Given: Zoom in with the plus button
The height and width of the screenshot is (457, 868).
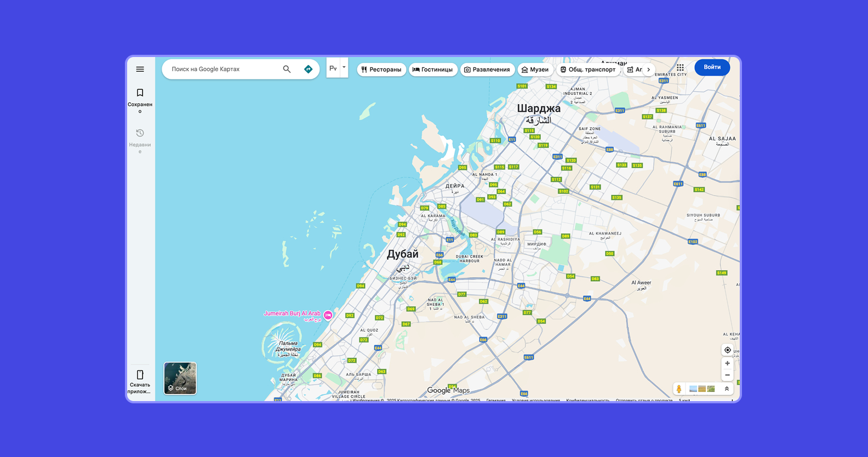Looking at the screenshot, I should (727, 363).
